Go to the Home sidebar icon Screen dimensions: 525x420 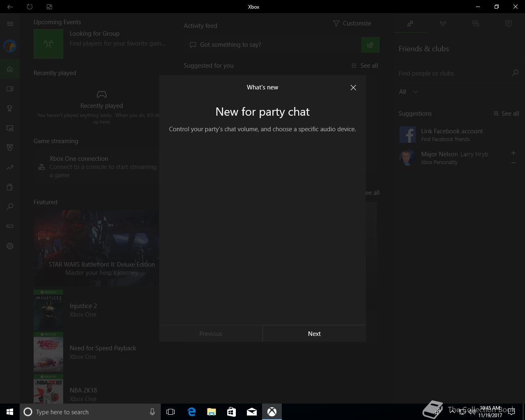10,69
